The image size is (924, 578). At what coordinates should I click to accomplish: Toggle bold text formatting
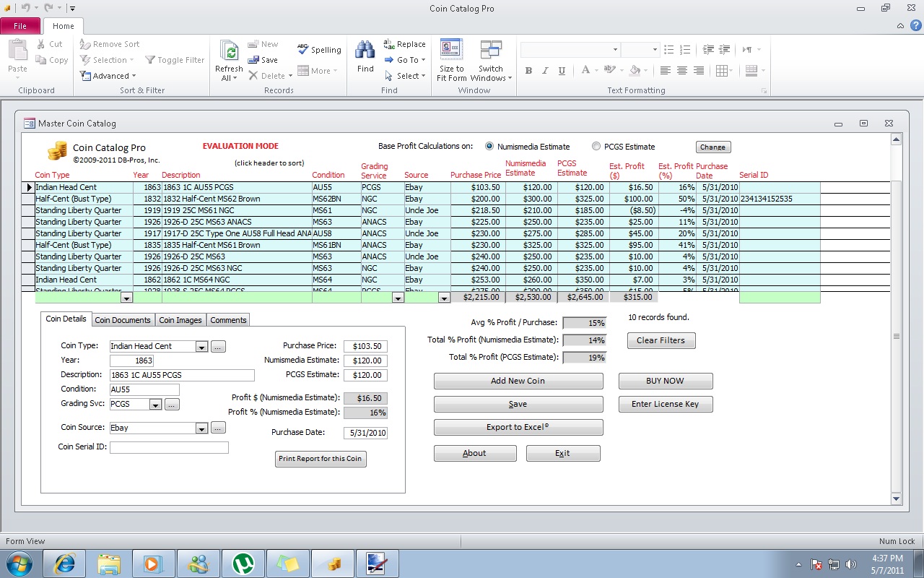tap(528, 70)
